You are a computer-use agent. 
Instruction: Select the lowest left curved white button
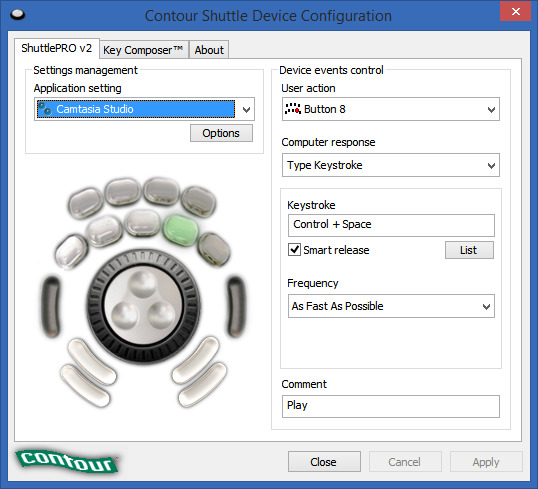pos(85,386)
